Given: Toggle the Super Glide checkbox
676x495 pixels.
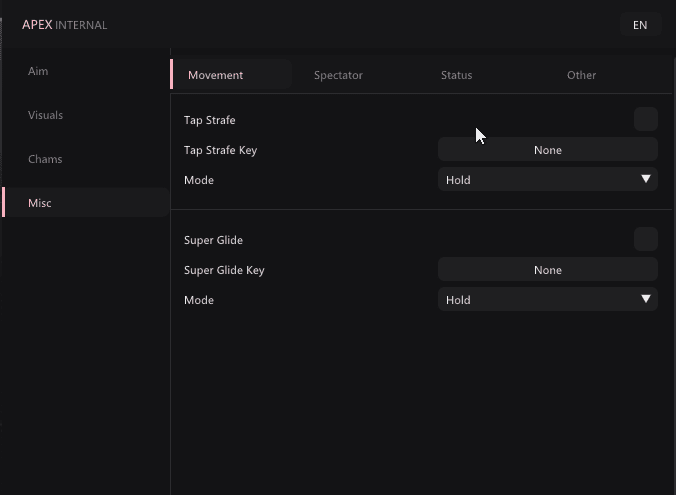Looking at the screenshot, I should pyautogui.click(x=646, y=239).
